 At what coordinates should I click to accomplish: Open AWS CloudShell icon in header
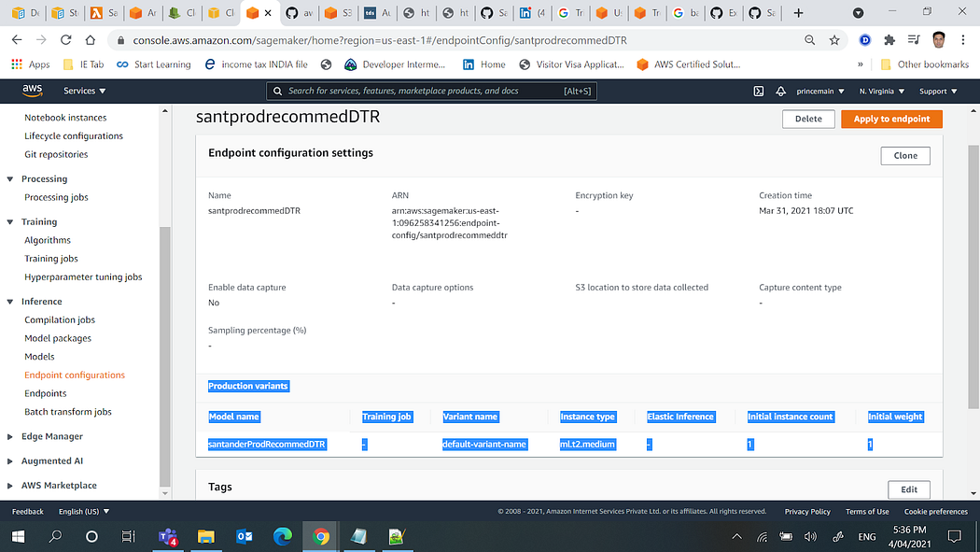[758, 92]
